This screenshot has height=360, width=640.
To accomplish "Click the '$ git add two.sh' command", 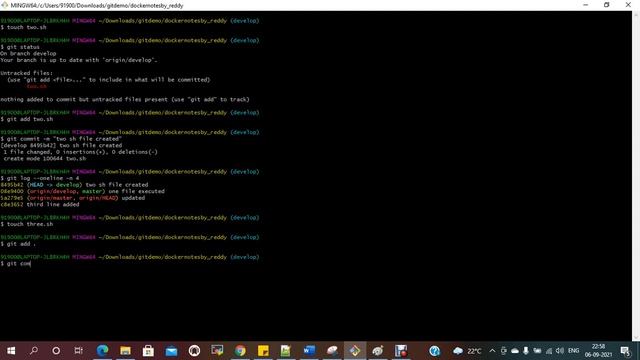I will pyautogui.click(x=27, y=119).
